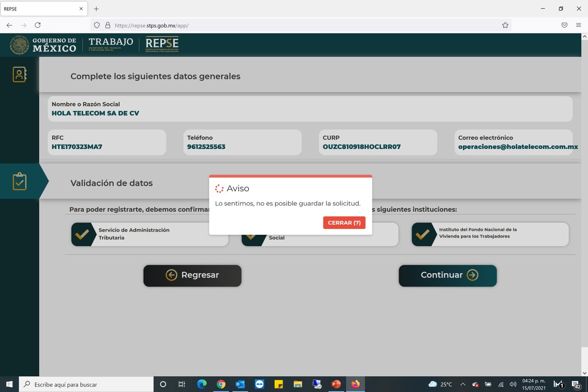Click the 25°C weather widget
The image size is (588, 392).
click(x=440, y=384)
